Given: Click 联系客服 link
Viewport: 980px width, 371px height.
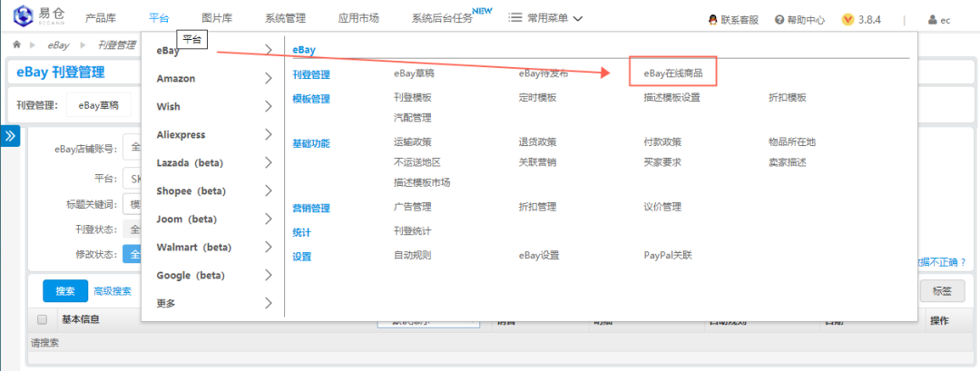Looking at the screenshot, I should (x=740, y=20).
